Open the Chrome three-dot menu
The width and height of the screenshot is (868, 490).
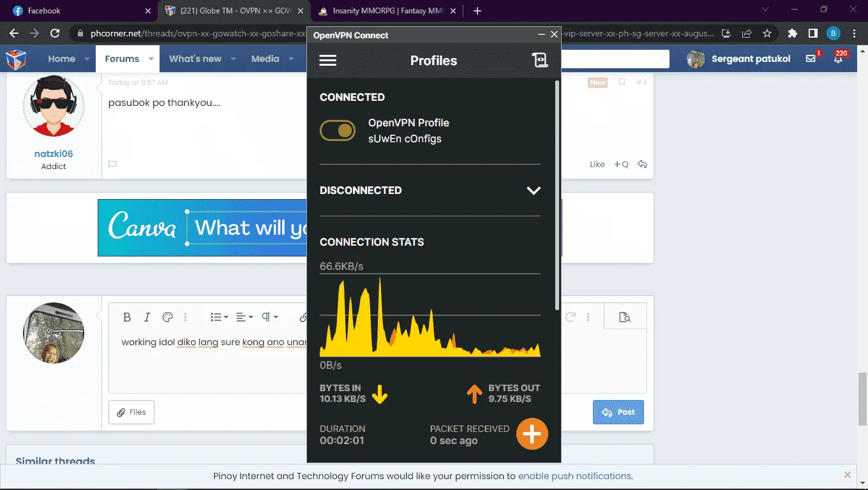(x=855, y=33)
